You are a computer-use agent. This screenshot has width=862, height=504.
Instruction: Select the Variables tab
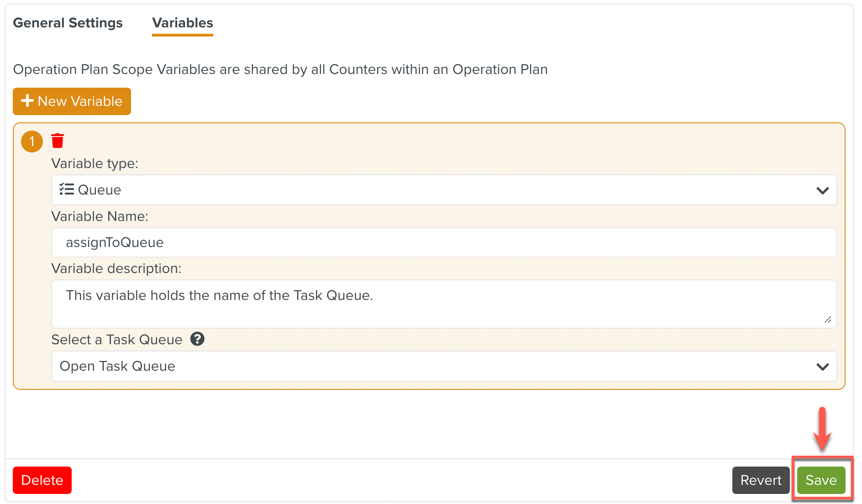(183, 23)
